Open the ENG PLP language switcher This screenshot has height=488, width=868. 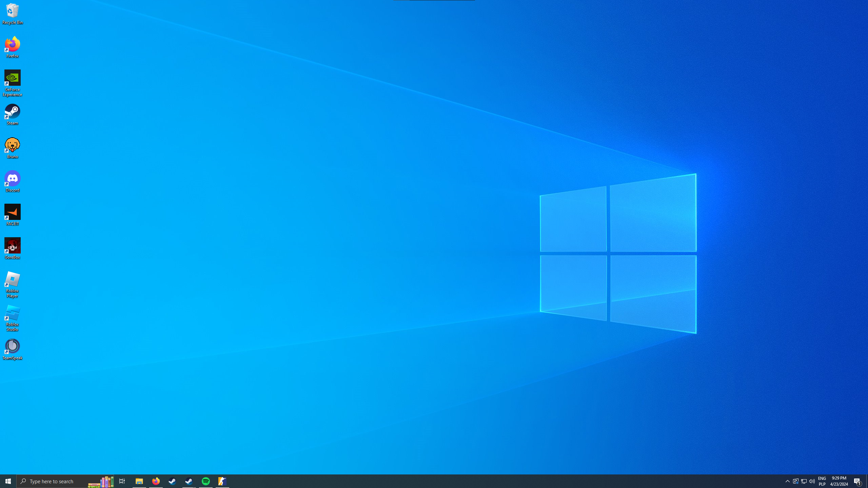click(x=822, y=481)
